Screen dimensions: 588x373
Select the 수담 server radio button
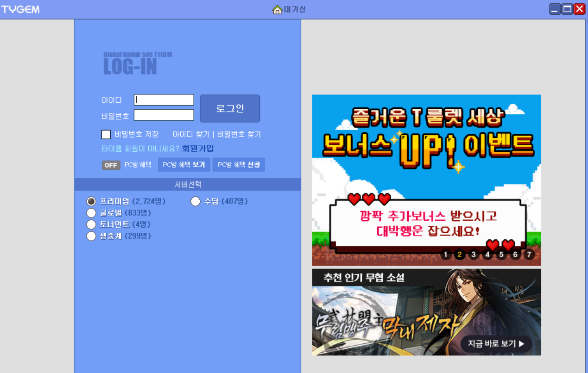(196, 201)
